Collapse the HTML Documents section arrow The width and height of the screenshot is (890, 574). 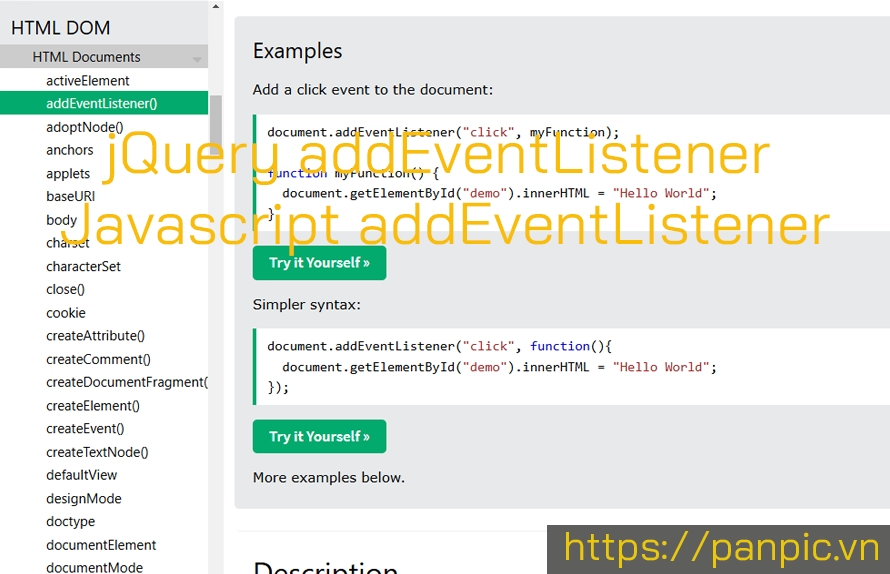click(197, 58)
